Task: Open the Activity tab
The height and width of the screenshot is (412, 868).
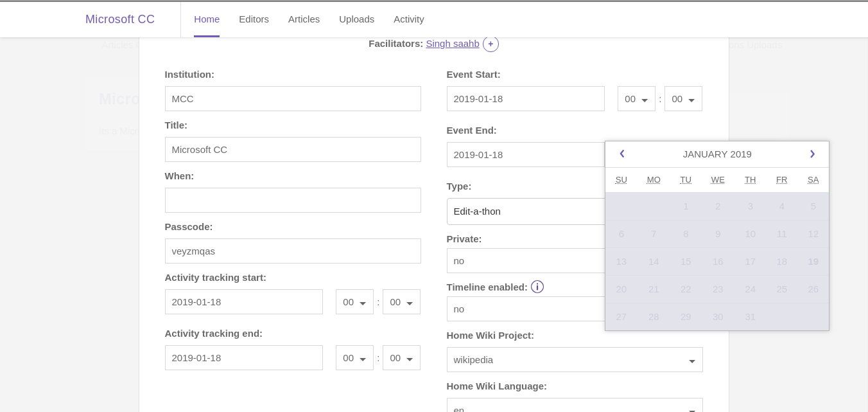Action: click(x=408, y=19)
